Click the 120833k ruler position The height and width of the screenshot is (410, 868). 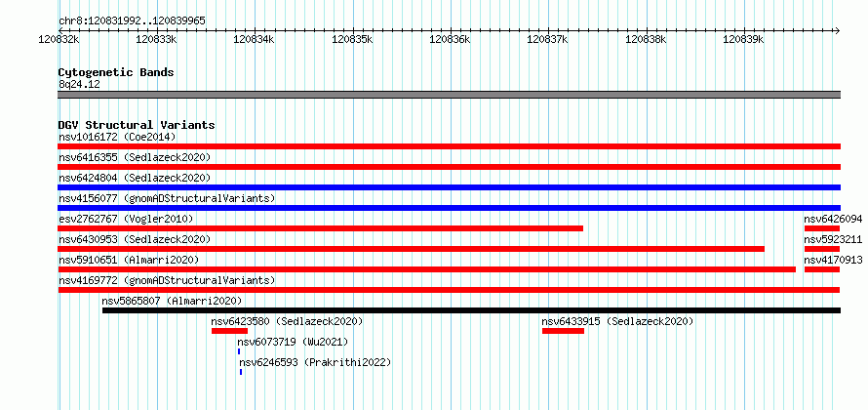coord(157,39)
